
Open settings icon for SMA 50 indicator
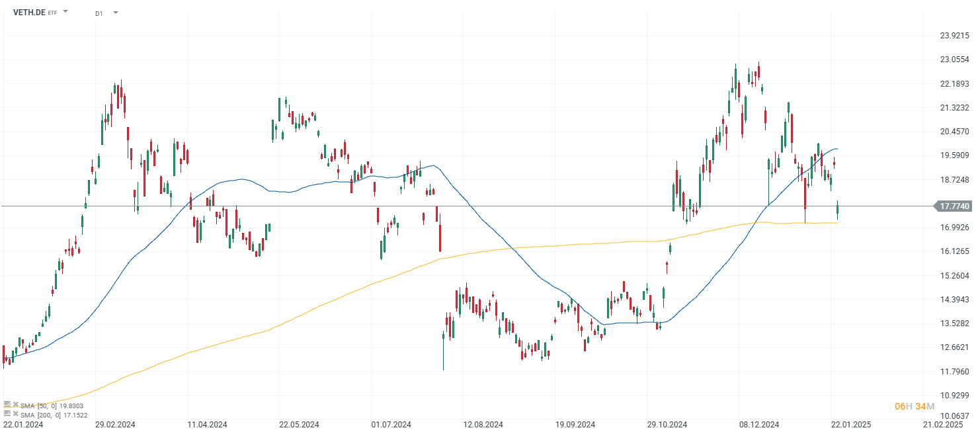pyautogui.click(x=7, y=405)
